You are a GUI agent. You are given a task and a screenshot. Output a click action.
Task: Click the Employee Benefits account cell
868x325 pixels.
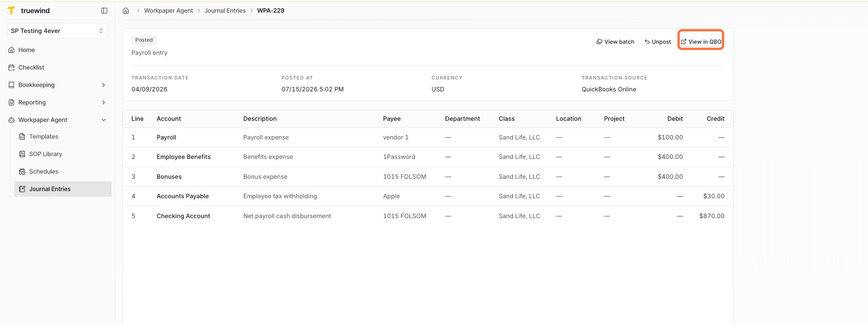click(183, 157)
